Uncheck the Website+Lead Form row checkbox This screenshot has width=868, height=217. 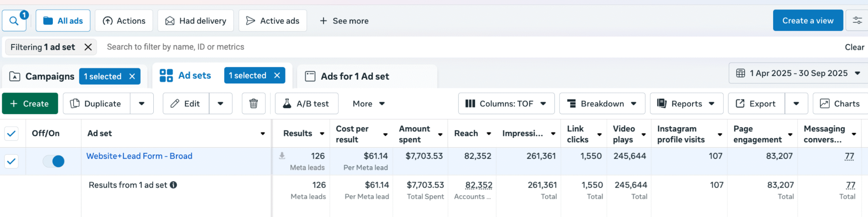(x=11, y=161)
